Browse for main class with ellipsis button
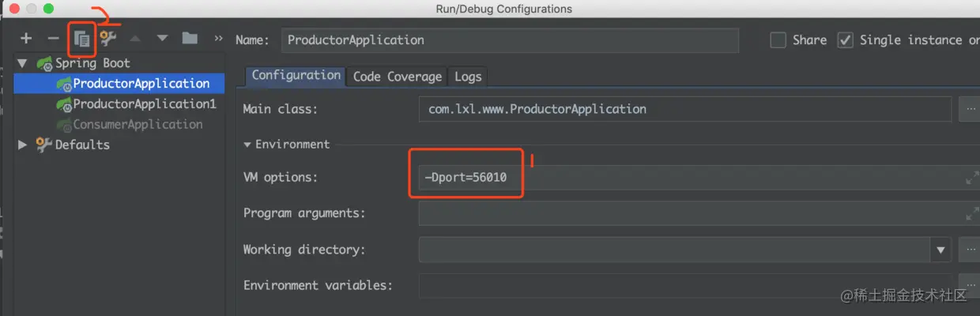This screenshot has width=980, height=316. (x=969, y=109)
